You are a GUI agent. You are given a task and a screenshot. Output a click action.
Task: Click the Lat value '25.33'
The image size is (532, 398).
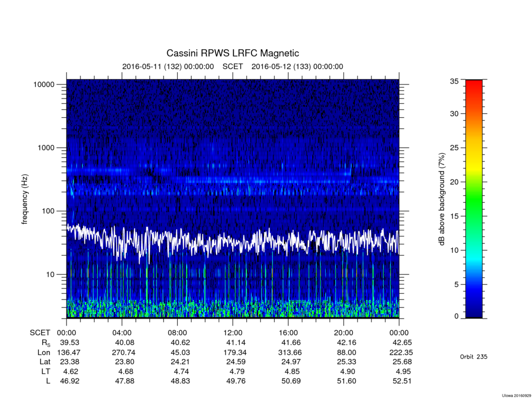point(347,362)
